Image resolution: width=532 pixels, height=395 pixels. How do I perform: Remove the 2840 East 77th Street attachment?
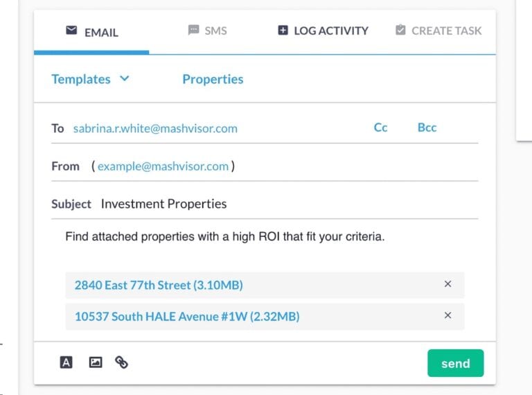tap(447, 284)
